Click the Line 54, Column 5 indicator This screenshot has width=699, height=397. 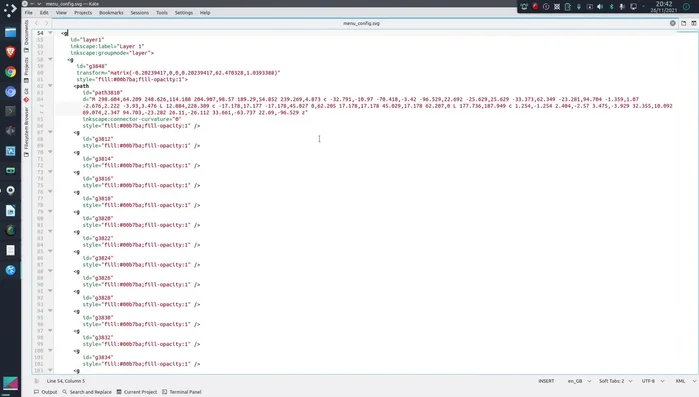click(x=66, y=381)
